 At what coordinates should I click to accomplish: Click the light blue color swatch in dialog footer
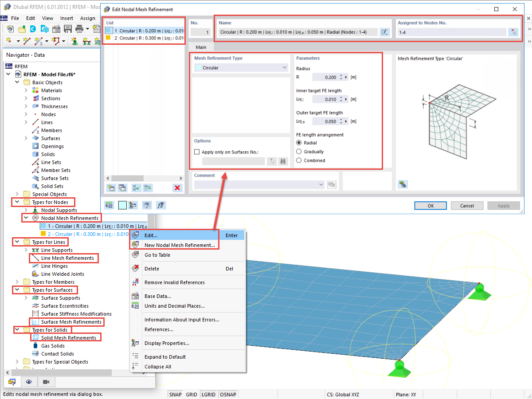pyautogui.click(x=122, y=205)
